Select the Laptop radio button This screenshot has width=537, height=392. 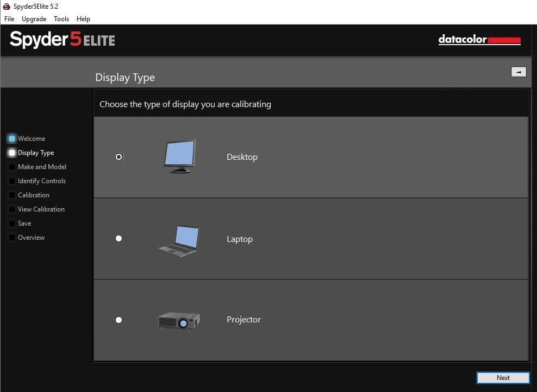(118, 239)
